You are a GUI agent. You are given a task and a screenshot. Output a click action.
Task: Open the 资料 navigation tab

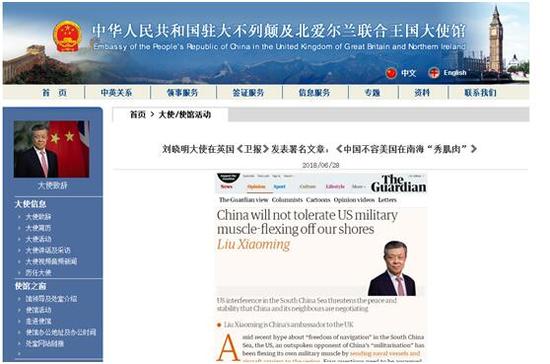pyautogui.click(x=422, y=93)
